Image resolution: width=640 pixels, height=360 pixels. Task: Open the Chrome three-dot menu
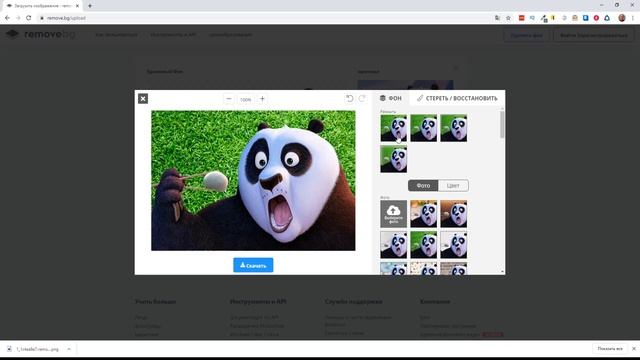click(x=633, y=18)
